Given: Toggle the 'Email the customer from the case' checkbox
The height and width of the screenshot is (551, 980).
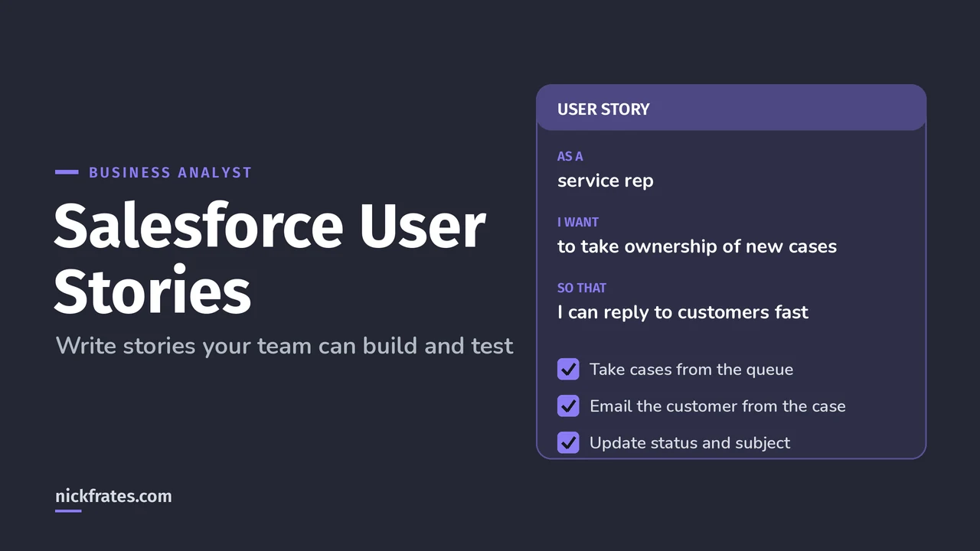Looking at the screenshot, I should [x=568, y=406].
